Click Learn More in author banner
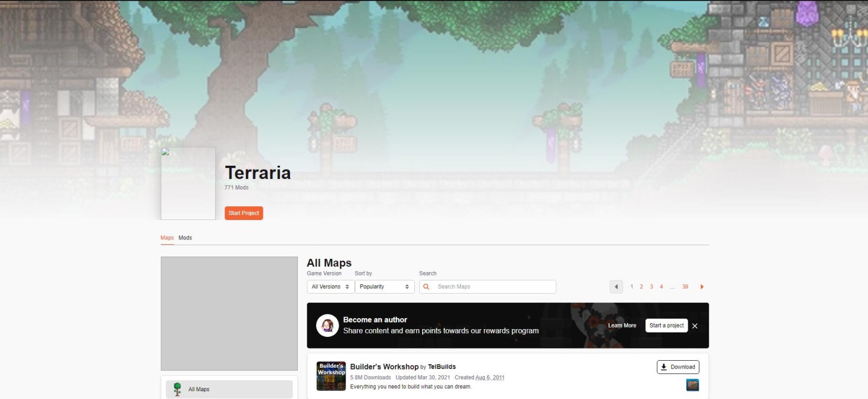This screenshot has height=399, width=868. pyautogui.click(x=622, y=325)
